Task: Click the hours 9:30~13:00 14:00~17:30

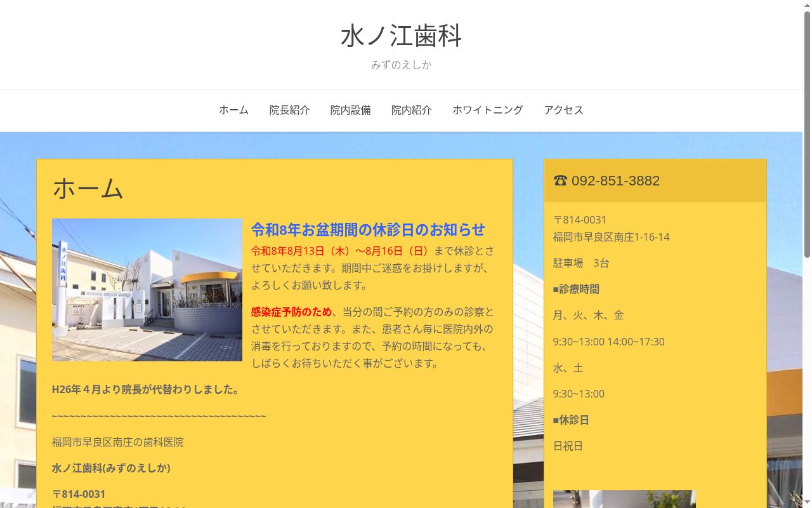Action: (608, 342)
